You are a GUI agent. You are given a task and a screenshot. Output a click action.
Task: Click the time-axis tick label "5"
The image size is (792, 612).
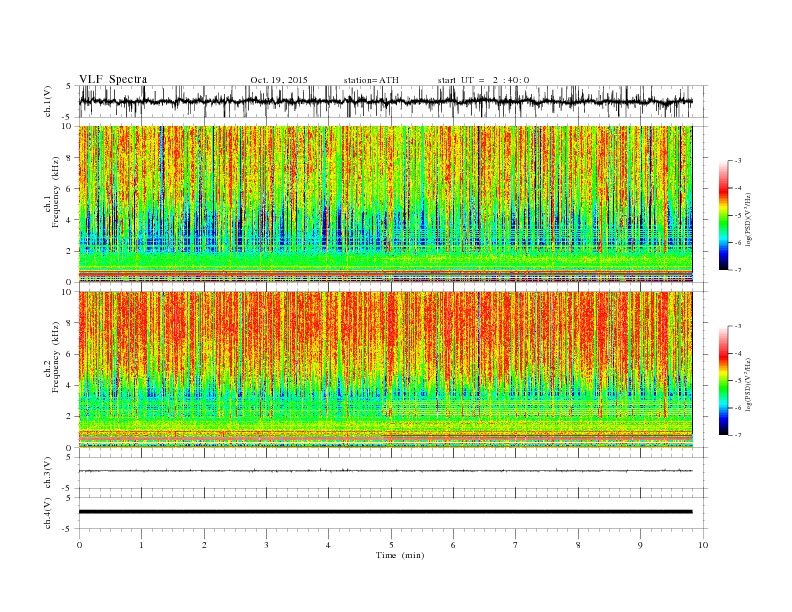391,545
